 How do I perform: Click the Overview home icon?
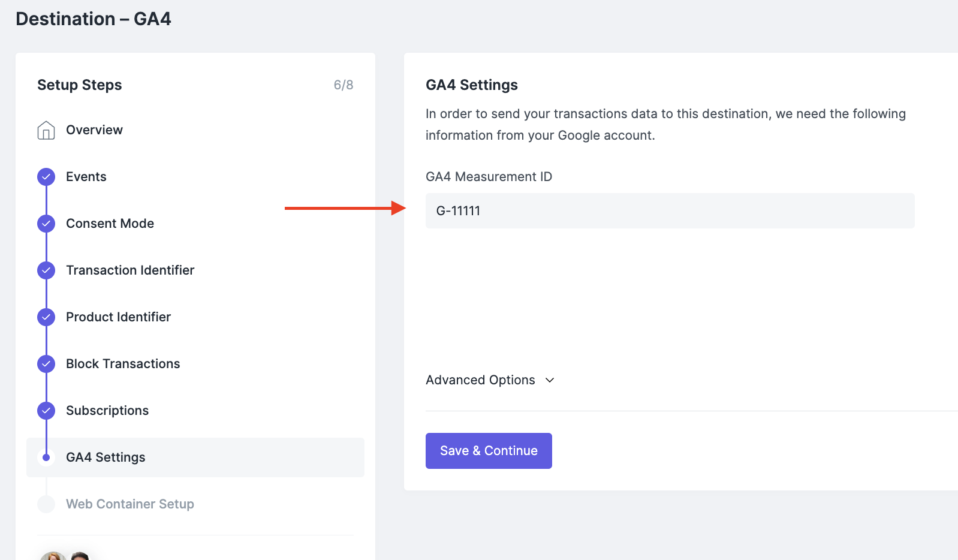point(46,130)
